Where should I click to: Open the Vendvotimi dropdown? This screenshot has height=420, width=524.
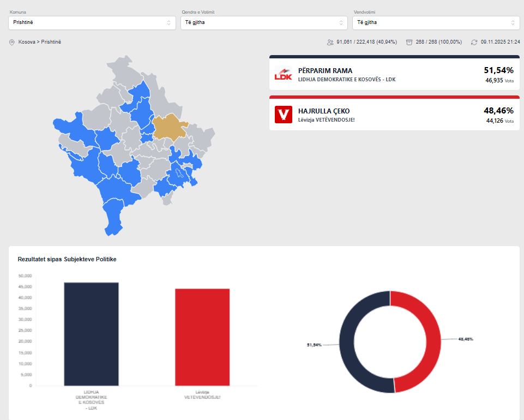(x=436, y=23)
